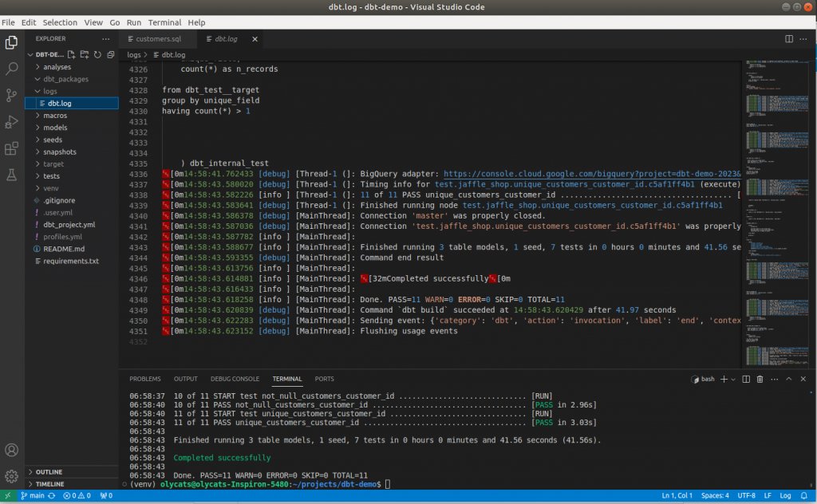817x504 pixels.
Task: Open the Extensions view icon
Action: click(x=11, y=148)
